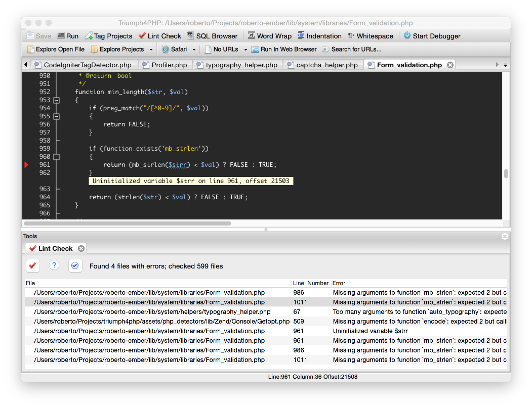Click Explore Open File
The width and height of the screenshot is (532, 407).
tap(56, 50)
